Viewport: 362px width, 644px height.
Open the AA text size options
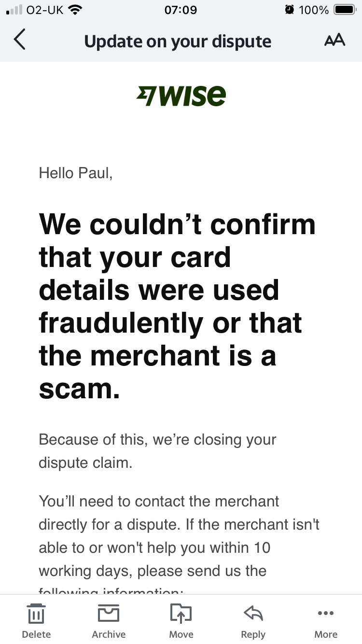(334, 40)
